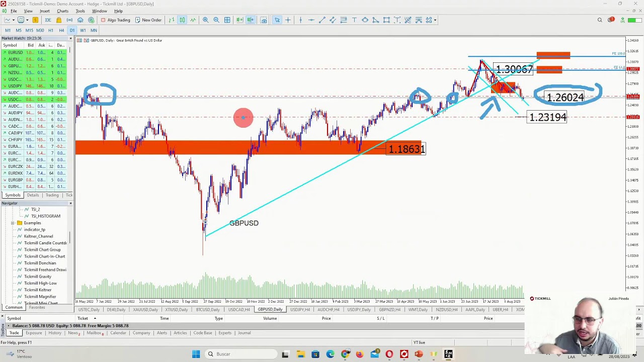Click the New Order button
The image size is (644, 362).
[148, 20]
